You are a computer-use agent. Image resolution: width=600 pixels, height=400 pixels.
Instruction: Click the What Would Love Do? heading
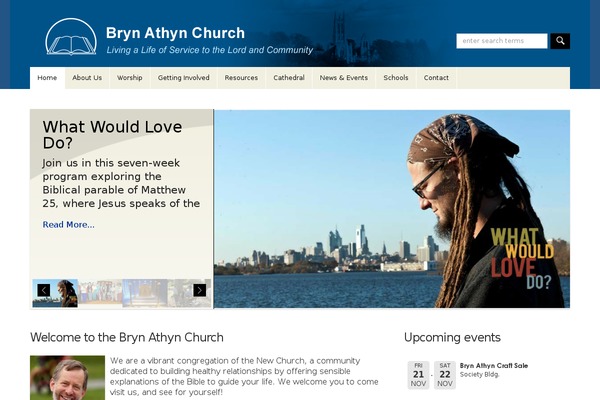pos(112,135)
